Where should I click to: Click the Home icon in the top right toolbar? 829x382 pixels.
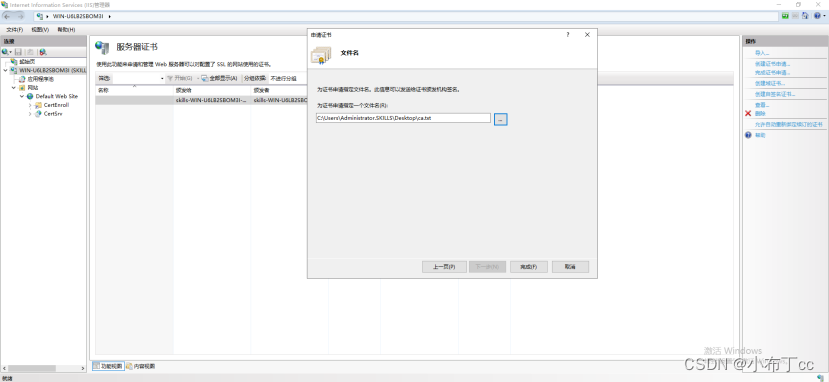click(x=805, y=16)
